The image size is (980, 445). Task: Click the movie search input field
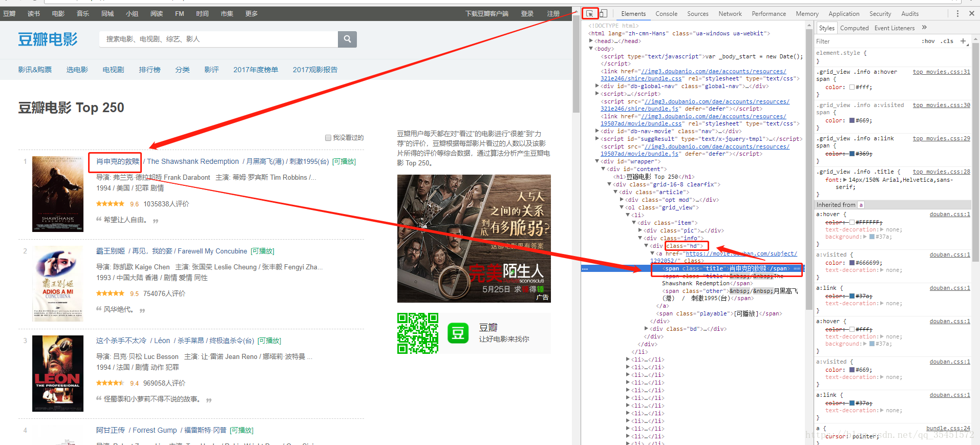(x=219, y=39)
